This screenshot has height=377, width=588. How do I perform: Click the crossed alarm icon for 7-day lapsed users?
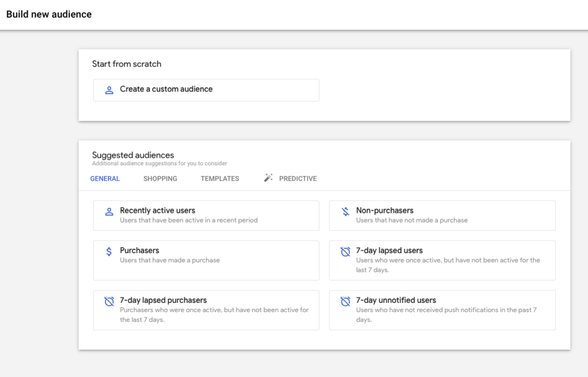coord(345,251)
